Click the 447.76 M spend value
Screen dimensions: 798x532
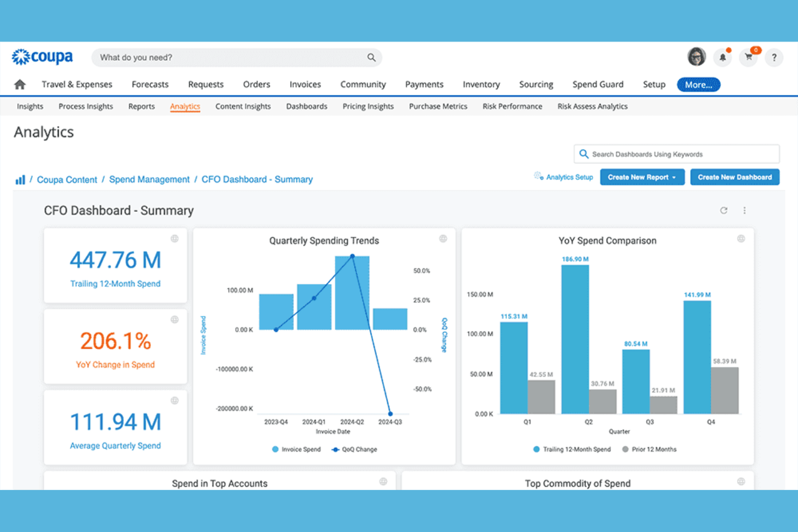point(115,260)
